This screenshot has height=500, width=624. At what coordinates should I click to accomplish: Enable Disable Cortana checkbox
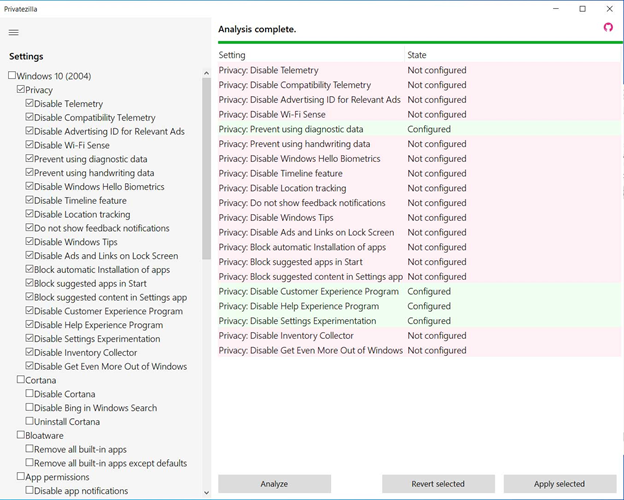click(x=30, y=394)
